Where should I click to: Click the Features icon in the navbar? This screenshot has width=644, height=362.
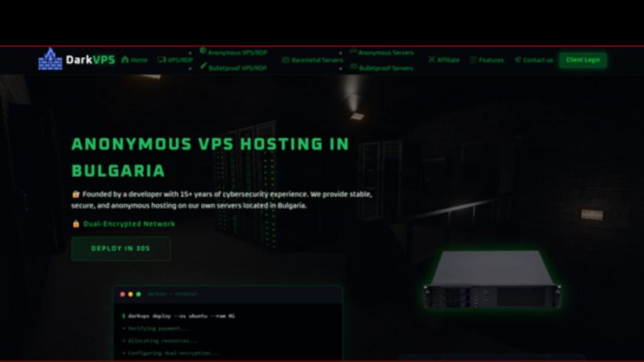(473, 60)
